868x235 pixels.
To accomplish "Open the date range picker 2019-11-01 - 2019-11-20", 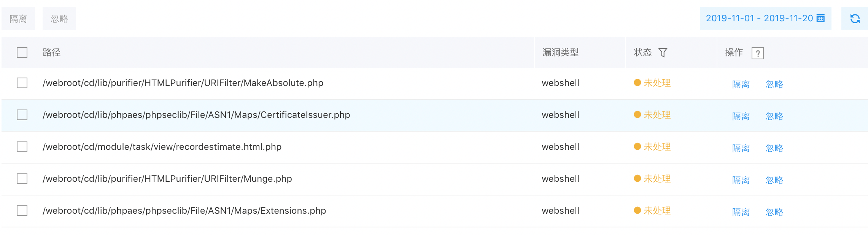I will pos(765,18).
